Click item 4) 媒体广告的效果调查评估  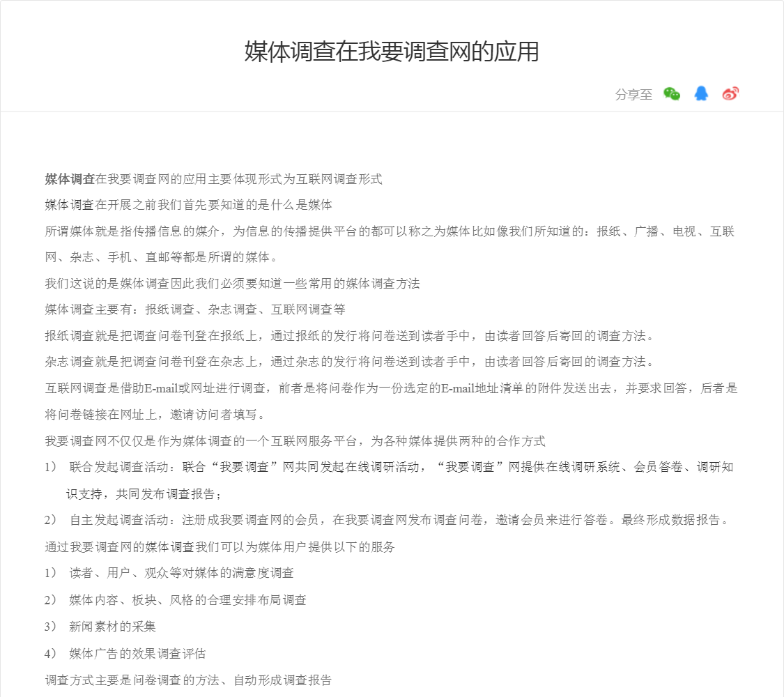click(x=125, y=654)
